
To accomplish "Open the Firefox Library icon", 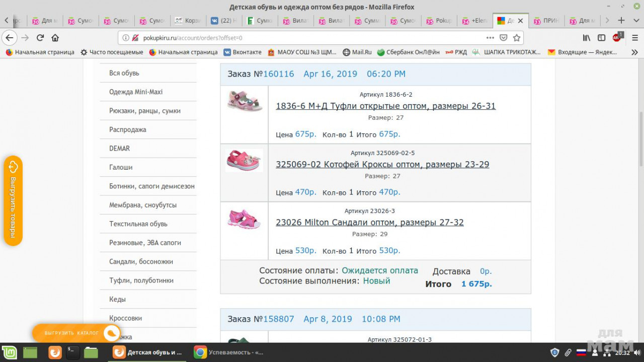I will (587, 38).
